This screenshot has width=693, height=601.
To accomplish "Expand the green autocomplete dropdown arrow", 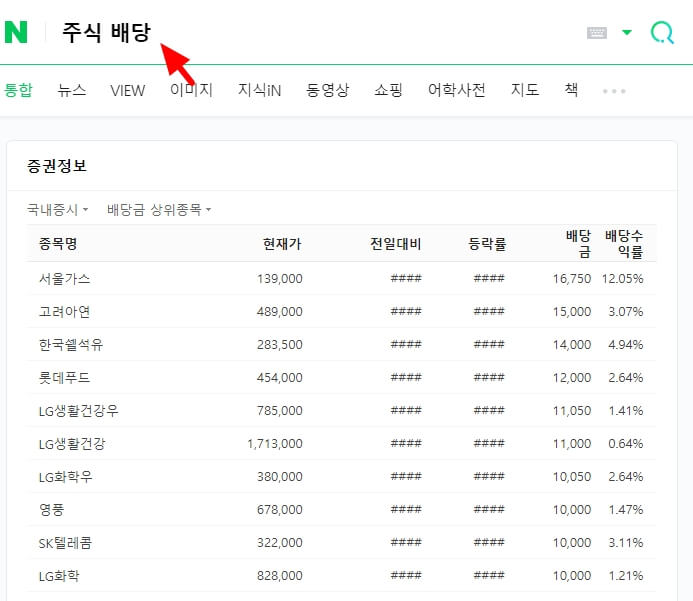I will pos(627,32).
